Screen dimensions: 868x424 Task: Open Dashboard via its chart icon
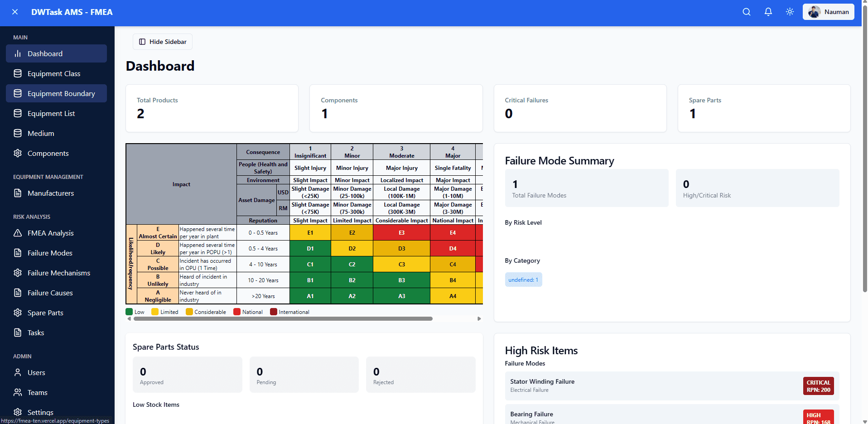coord(18,53)
